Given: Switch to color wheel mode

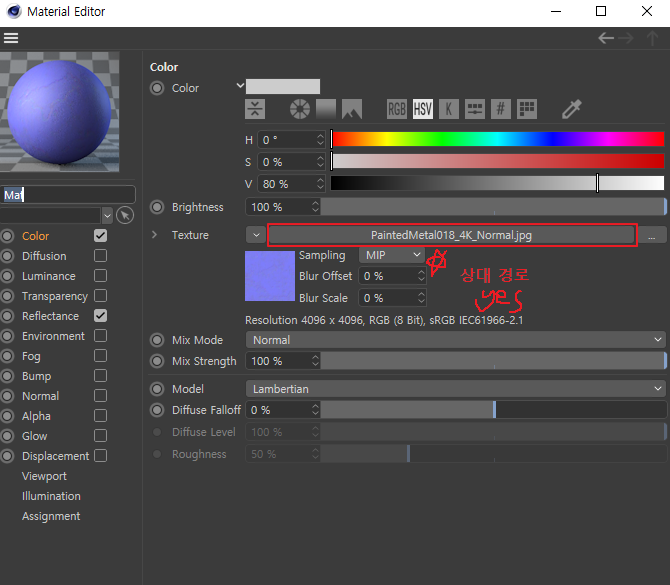Looking at the screenshot, I should pyautogui.click(x=300, y=109).
